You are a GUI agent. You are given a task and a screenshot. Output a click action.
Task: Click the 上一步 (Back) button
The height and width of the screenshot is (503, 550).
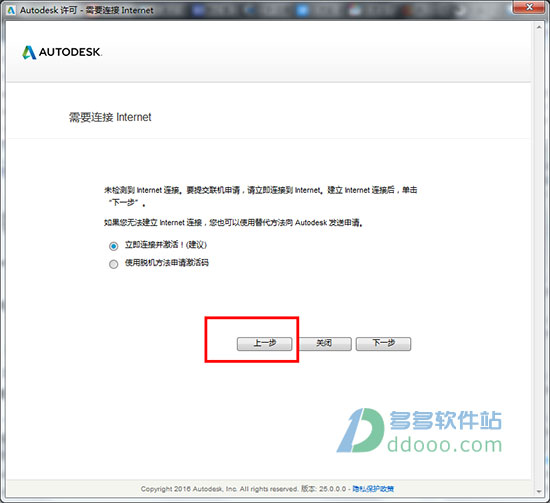(x=264, y=343)
